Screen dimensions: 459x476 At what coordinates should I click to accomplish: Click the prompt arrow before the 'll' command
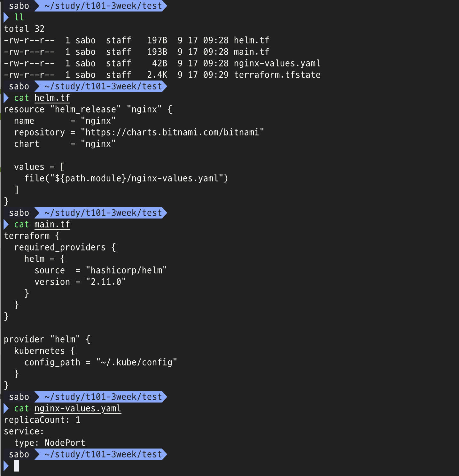click(6, 17)
